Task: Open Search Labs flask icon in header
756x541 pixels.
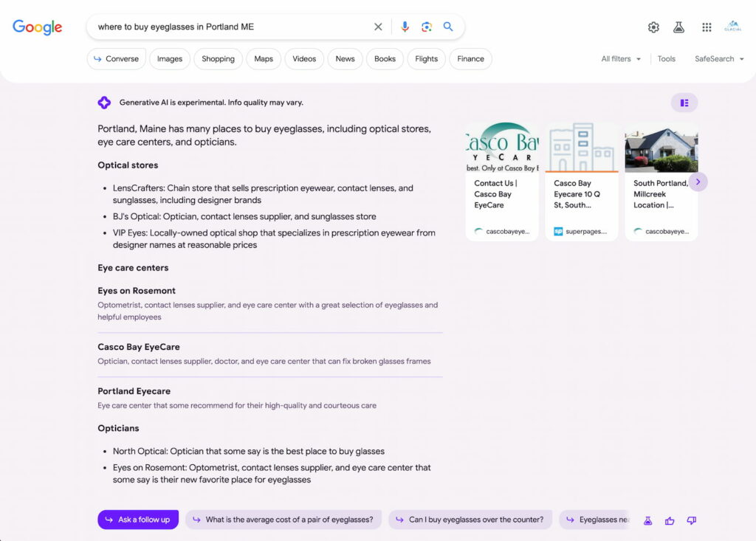Action: [x=679, y=27]
